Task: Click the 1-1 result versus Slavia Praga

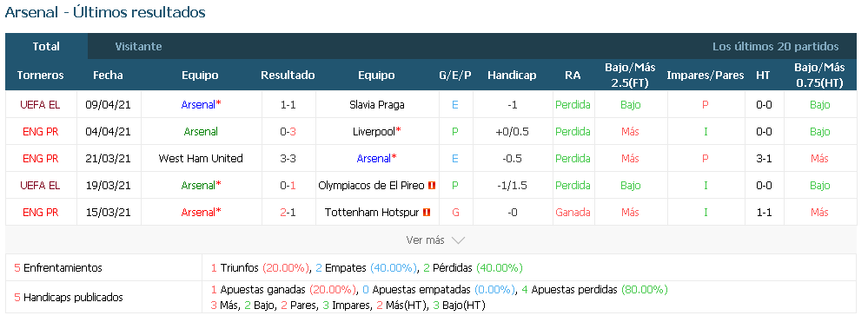Action: [288, 104]
